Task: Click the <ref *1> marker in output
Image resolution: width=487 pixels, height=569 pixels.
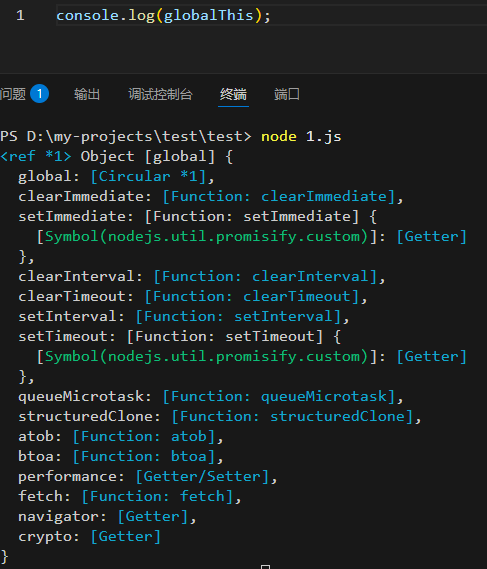Action: click(x=36, y=156)
